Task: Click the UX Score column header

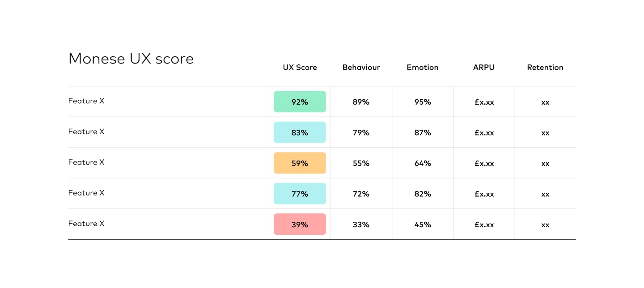Action: (300, 68)
